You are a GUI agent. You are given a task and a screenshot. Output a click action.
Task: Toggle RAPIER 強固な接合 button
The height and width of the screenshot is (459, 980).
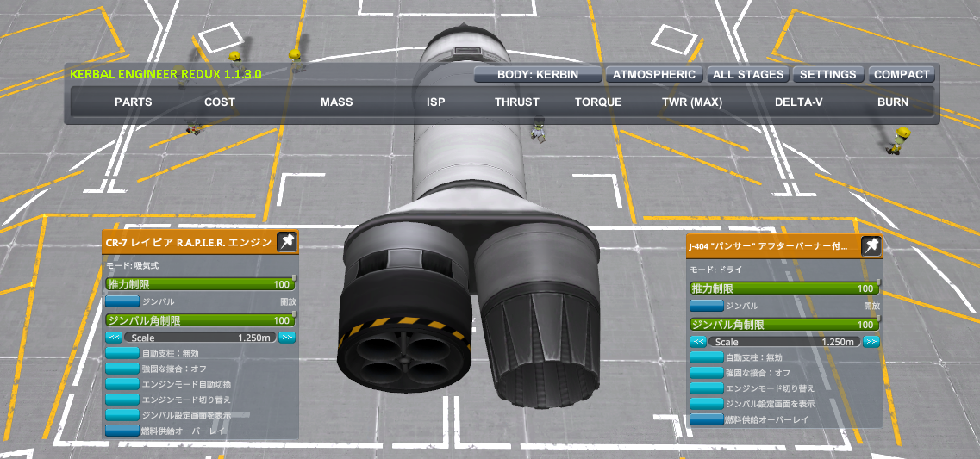[122, 369]
